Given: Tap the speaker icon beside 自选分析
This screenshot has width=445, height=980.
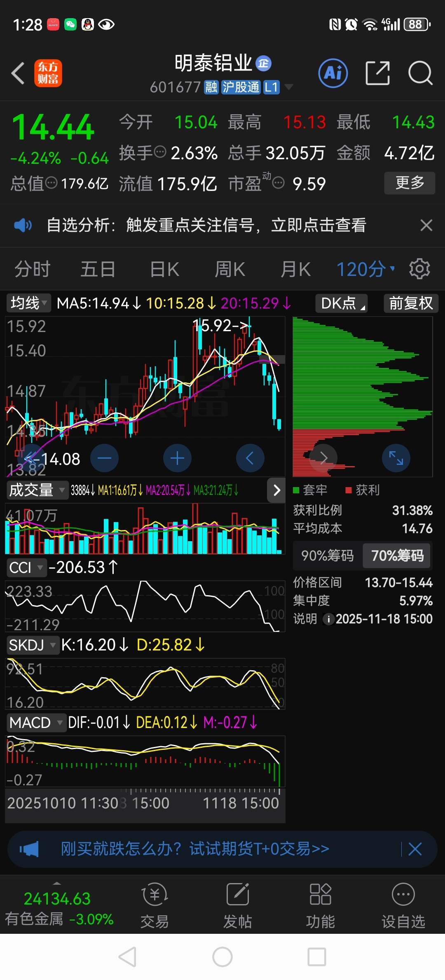Looking at the screenshot, I should 23,225.
